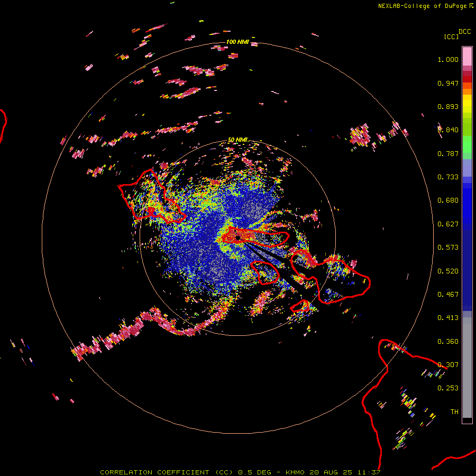Select the 0.467 scale value
The image size is (476, 476).
448,295
